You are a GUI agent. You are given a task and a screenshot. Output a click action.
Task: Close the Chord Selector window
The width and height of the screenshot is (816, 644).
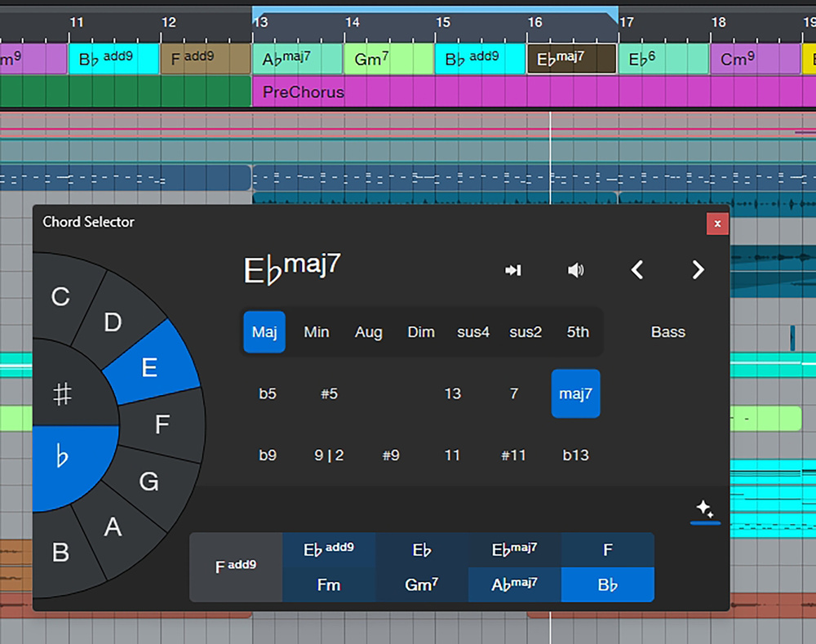(717, 224)
